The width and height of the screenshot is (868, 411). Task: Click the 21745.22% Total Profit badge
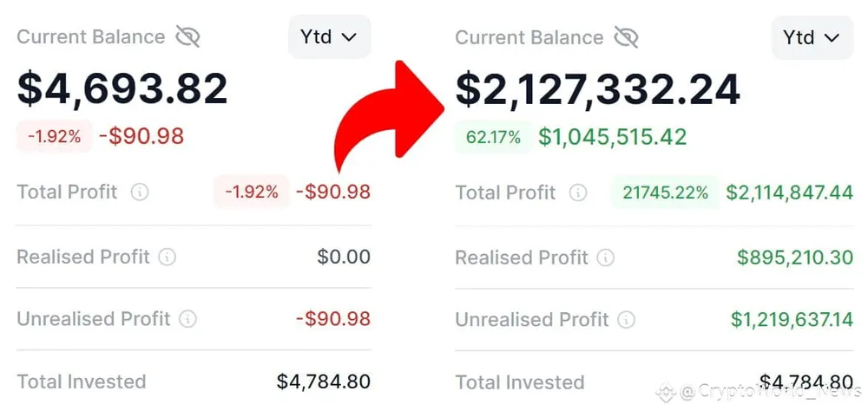pos(665,192)
